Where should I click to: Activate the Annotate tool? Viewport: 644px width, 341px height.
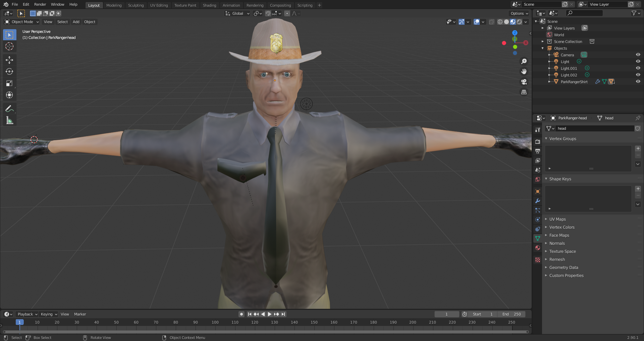9,108
